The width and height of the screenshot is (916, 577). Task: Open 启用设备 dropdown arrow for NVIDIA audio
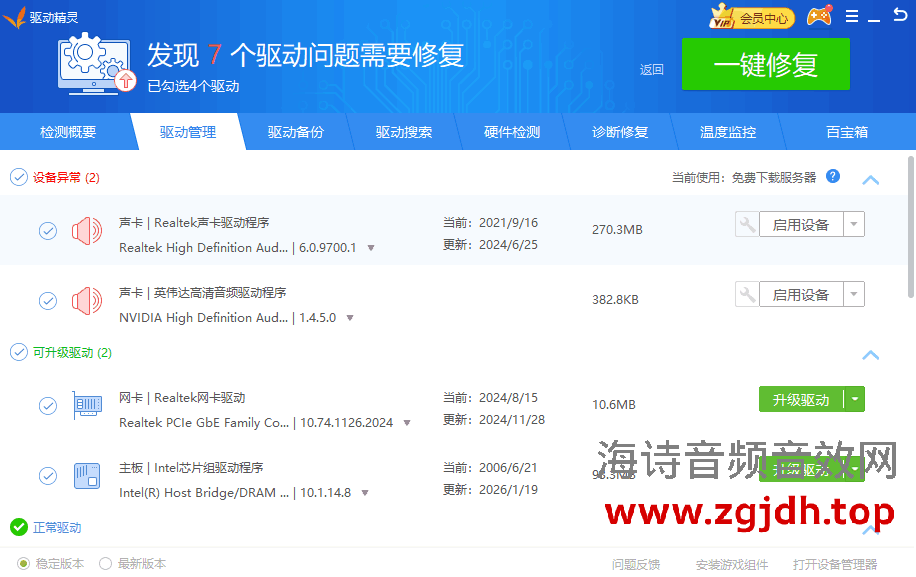point(854,294)
